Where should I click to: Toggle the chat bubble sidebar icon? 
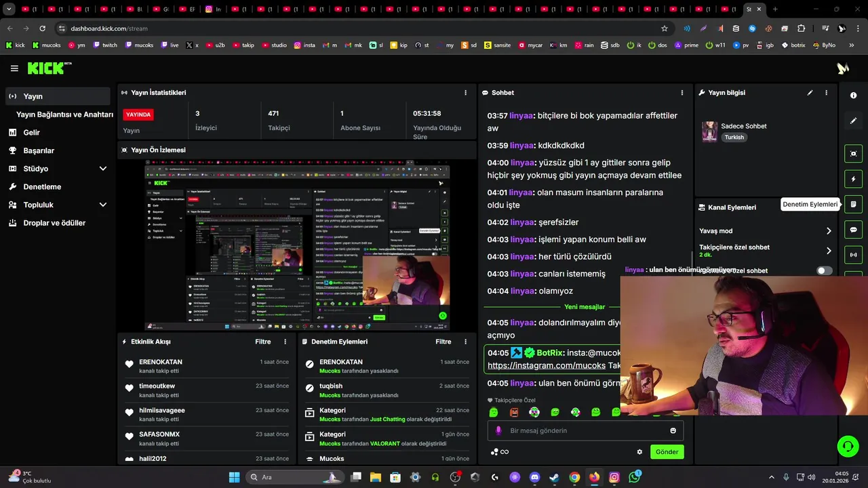click(853, 230)
